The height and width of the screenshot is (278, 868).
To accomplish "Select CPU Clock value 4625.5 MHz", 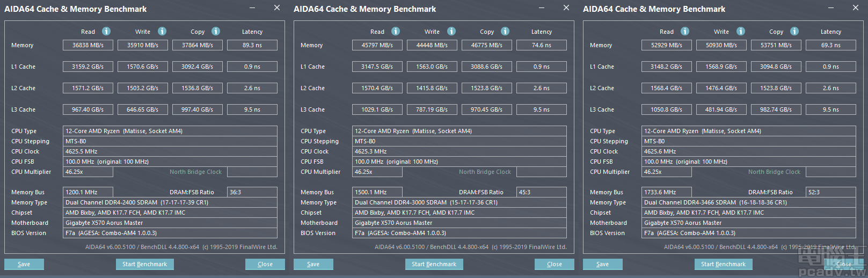I will [170, 151].
